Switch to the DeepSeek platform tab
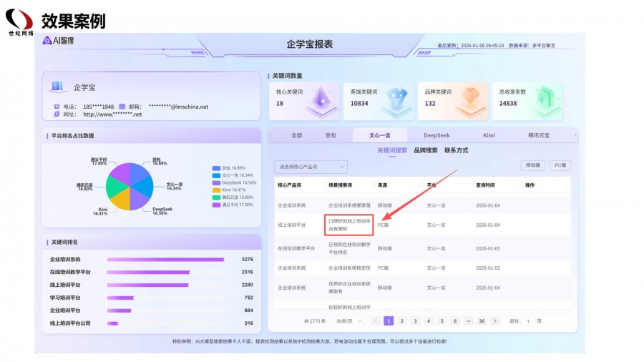The image size is (644, 362). click(436, 135)
